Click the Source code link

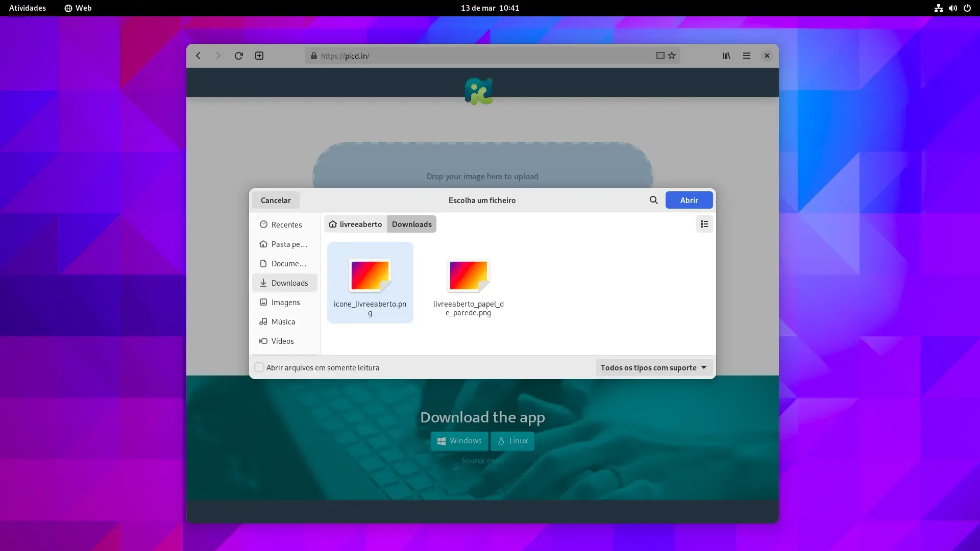click(482, 460)
